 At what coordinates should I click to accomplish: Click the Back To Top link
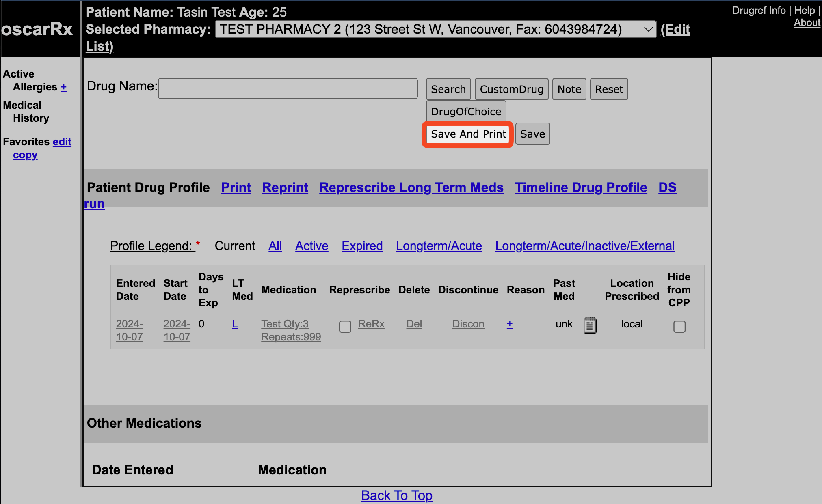click(x=397, y=495)
